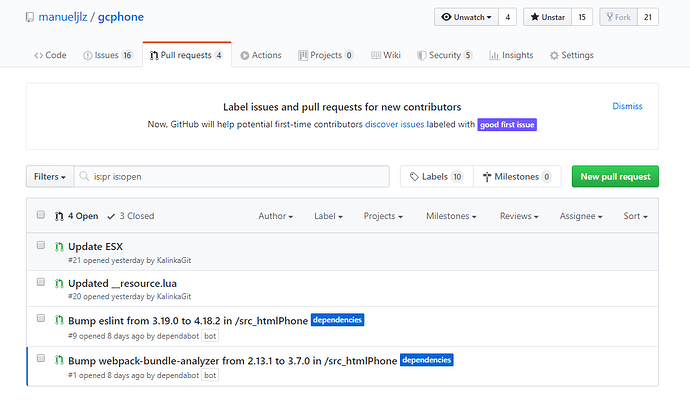
Task: Dismiss the new contributors banner
Action: coord(627,106)
